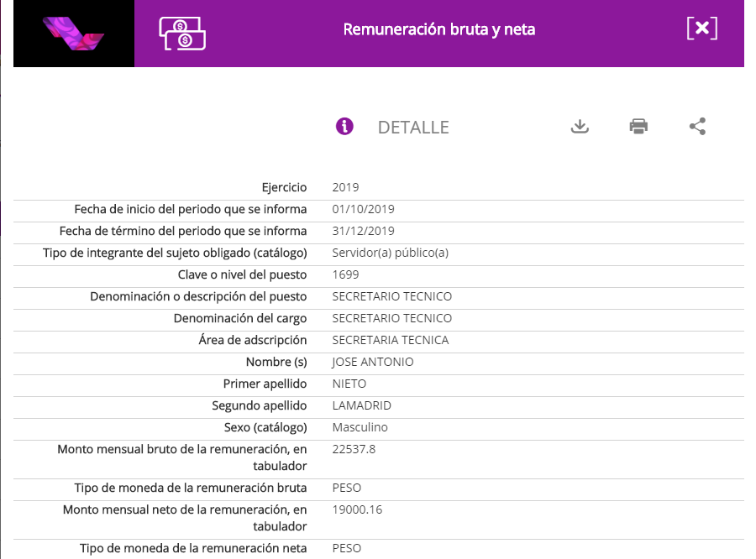Click PESO in the 'remuneración neta' currency row
Screen dimensions: 756x559
click(347, 548)
